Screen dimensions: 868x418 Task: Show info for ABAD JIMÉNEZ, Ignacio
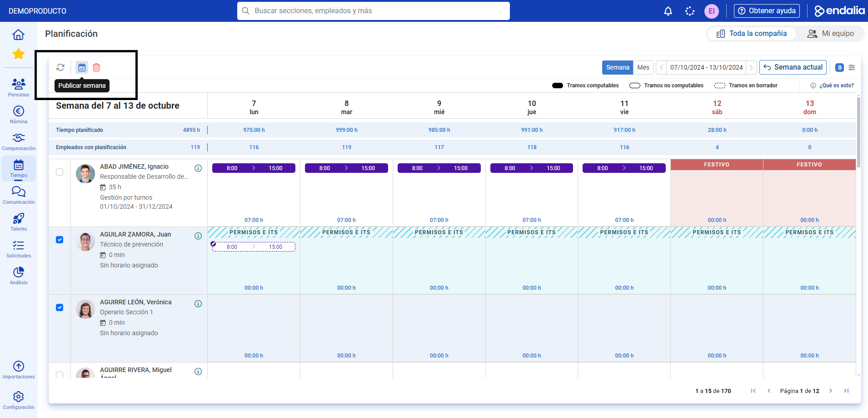click(x=198, y=168)
